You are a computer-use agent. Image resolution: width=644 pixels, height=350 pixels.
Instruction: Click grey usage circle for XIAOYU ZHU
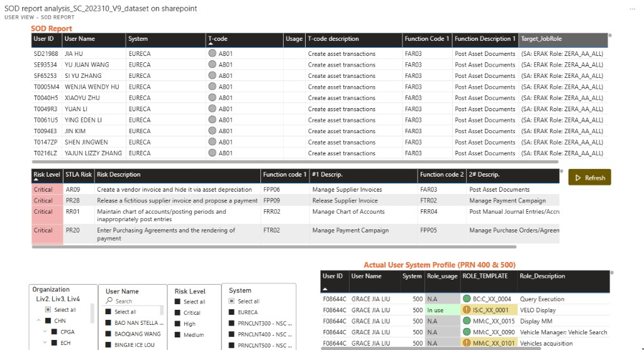pyautogui.click(x=212, y=97)
